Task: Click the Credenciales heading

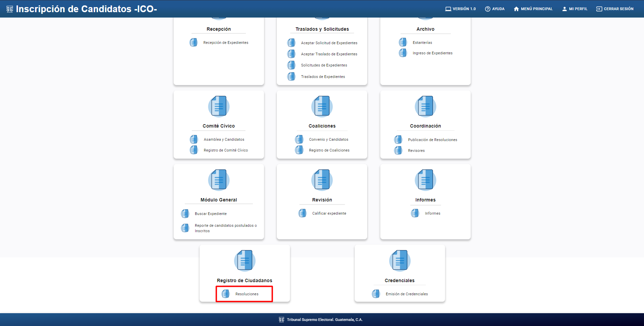Action: 400,280
